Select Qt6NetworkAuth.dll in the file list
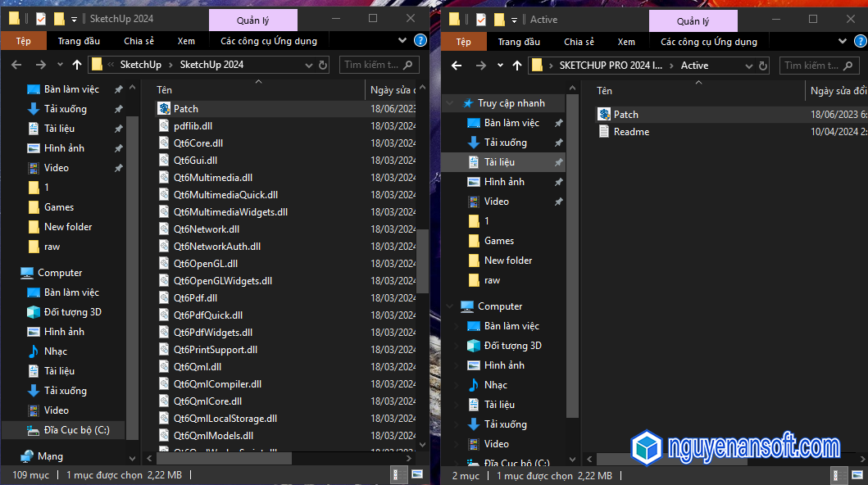Screen dimensions: 868x485 tap(217, 246)
